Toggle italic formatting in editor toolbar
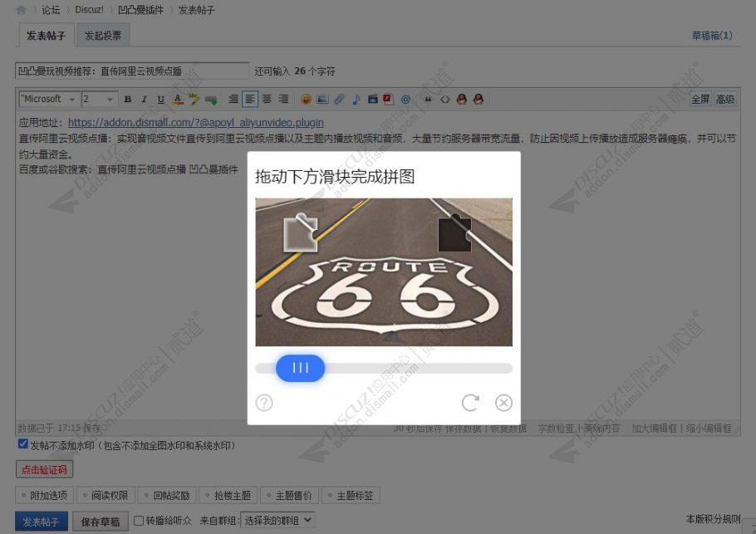Viewport: 756px width, 534px height. click(x=144, y=100)
